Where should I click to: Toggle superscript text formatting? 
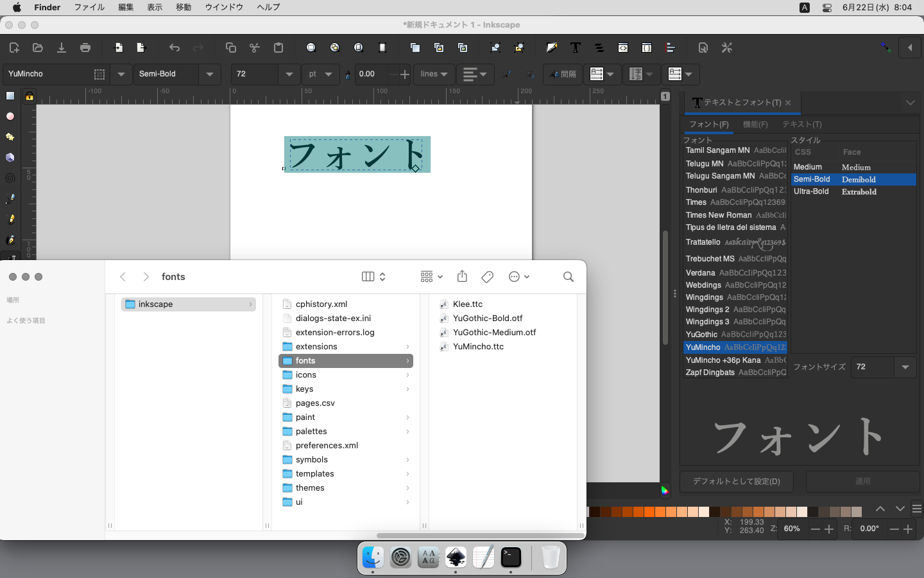tap(507, 74)
